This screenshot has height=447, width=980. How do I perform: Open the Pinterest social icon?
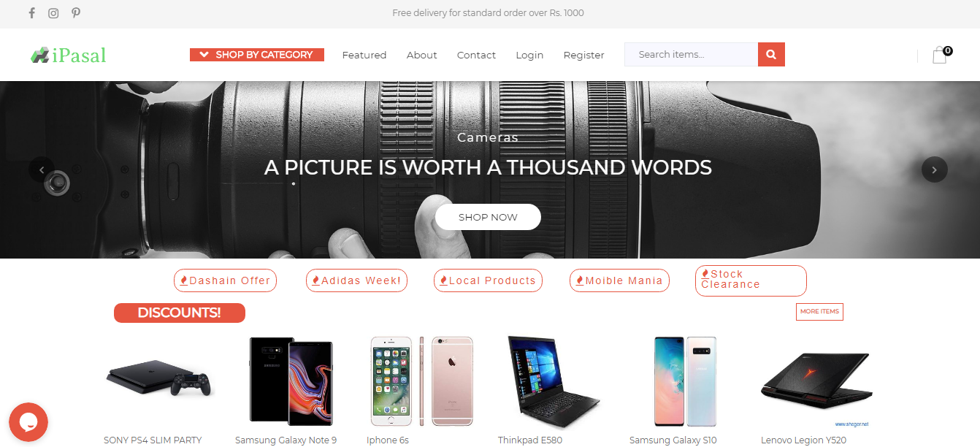click(76, 13)
